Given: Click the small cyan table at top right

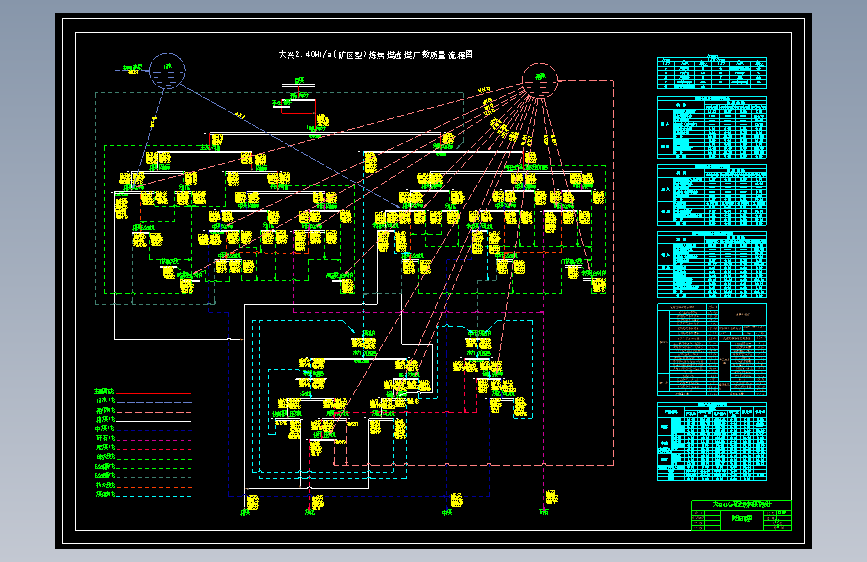Looking at the screenshot, I should coord(712,72).
